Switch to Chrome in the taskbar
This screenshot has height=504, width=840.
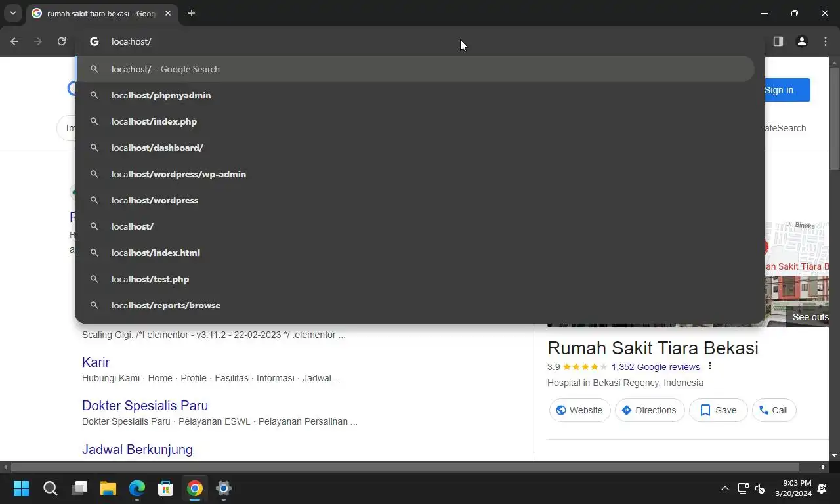pyautogui.click(x=195, y=488)
